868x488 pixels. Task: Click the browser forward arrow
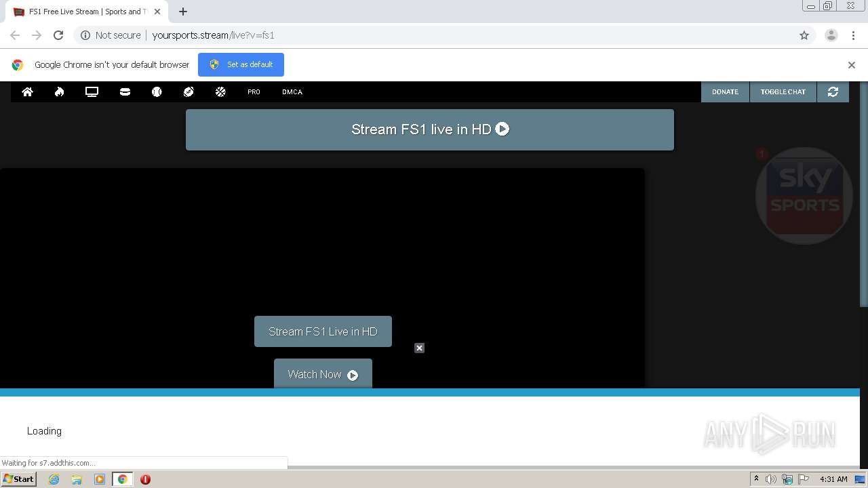(x=37, y=35)
